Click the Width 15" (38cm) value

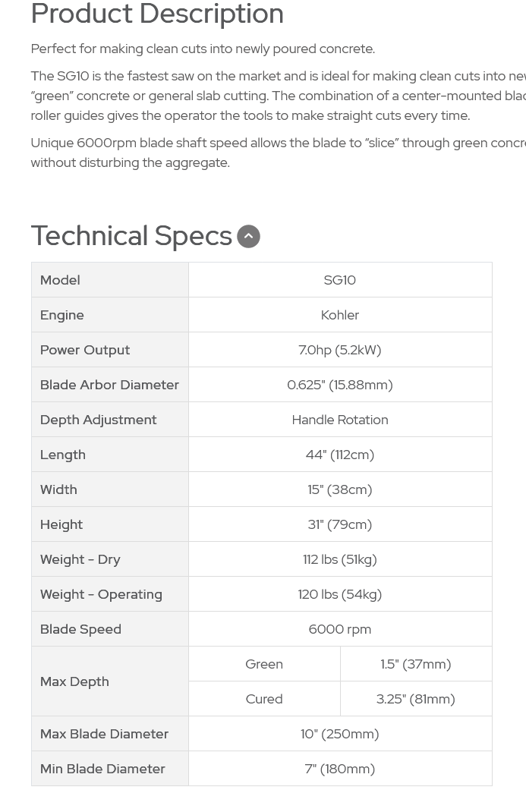pyautogui.click(x=340, y=489)
